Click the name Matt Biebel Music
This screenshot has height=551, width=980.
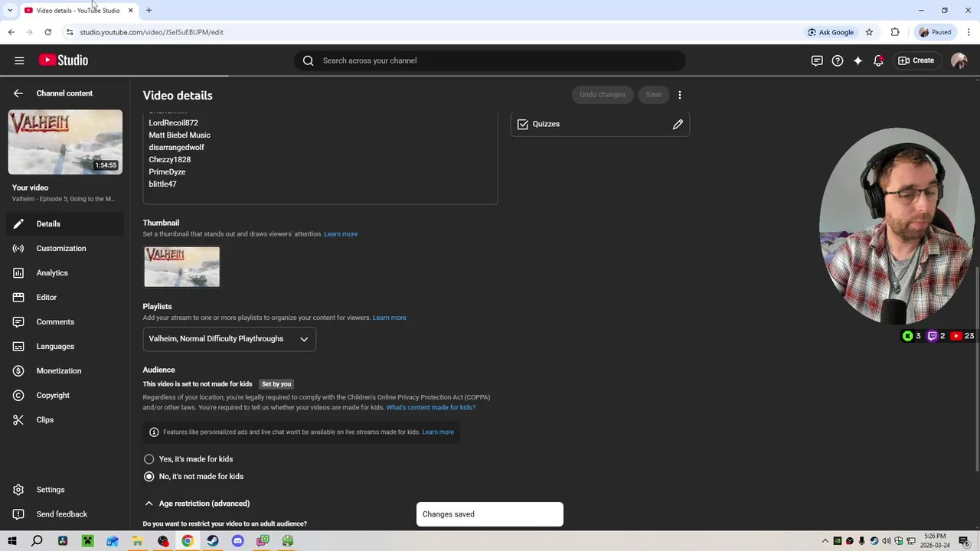(179, 135)
